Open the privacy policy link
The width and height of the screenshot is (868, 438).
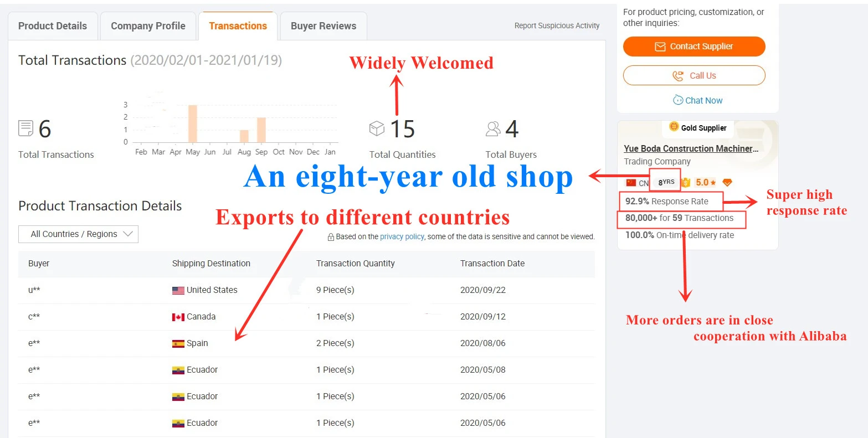[x=402, y=236]
